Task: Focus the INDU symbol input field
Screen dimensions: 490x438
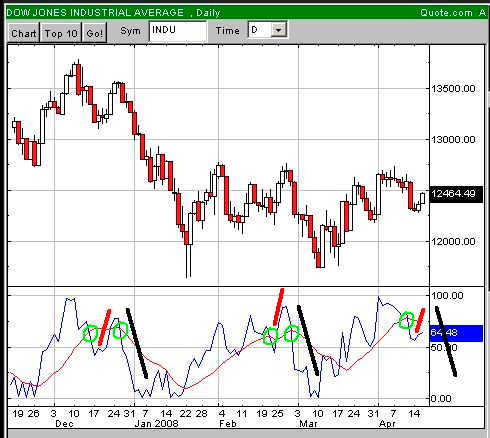Action: pyautogui.click(x=178, y=31)
